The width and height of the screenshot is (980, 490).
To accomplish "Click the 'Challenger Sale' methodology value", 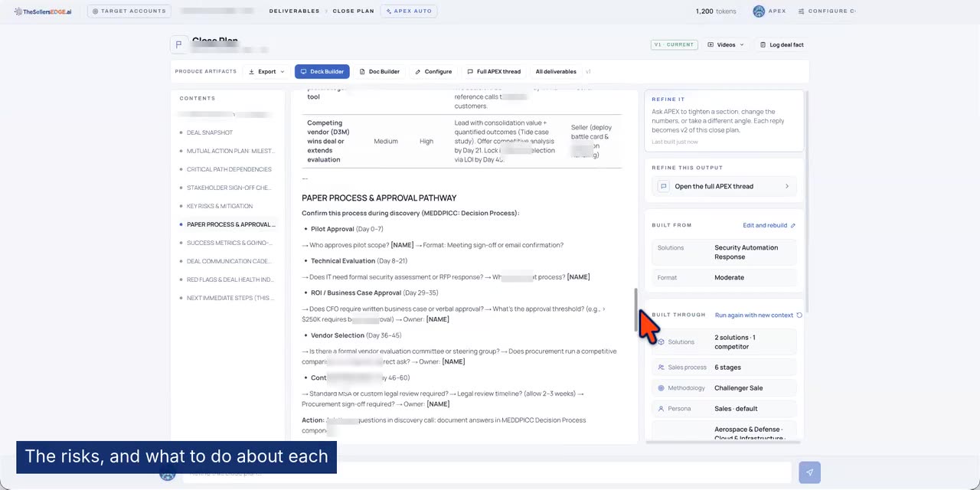I will pyautogui.click(x=739, y=388).
